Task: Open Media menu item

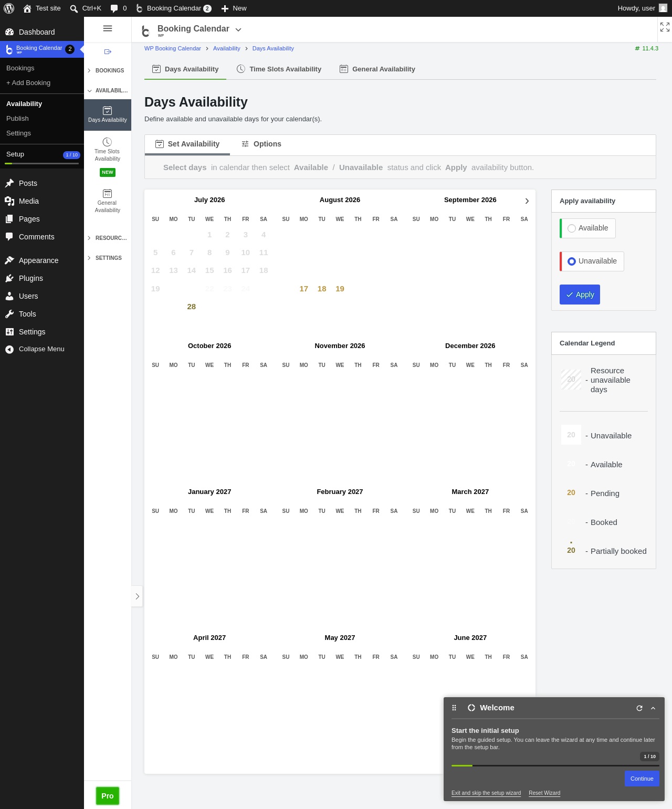Action: [x=42, y=201]
